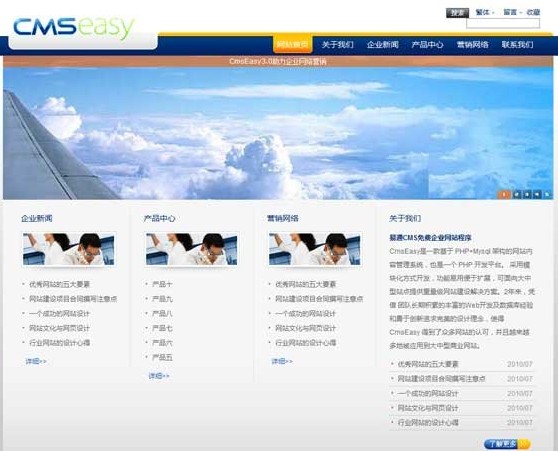
Task: Open 产品七 in product list
Action: [162, 328]
